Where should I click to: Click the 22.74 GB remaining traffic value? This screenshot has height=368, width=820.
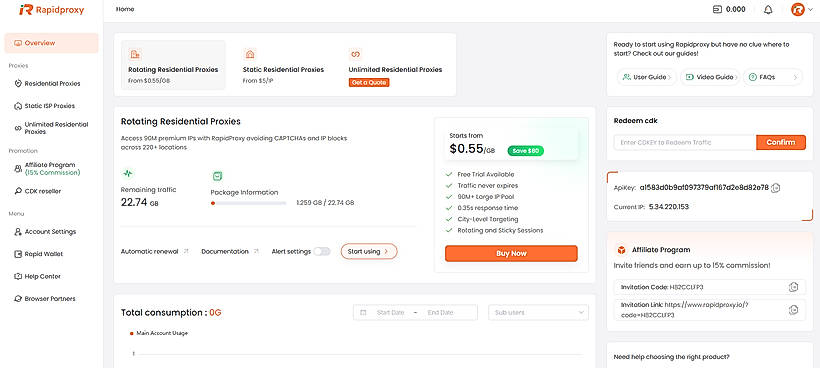140,202
